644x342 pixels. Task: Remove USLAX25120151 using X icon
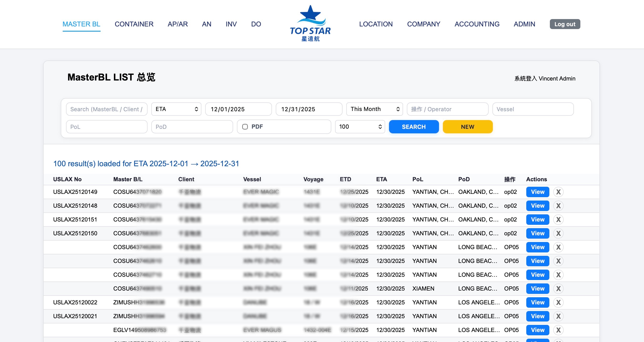click(x=558, y=219)
